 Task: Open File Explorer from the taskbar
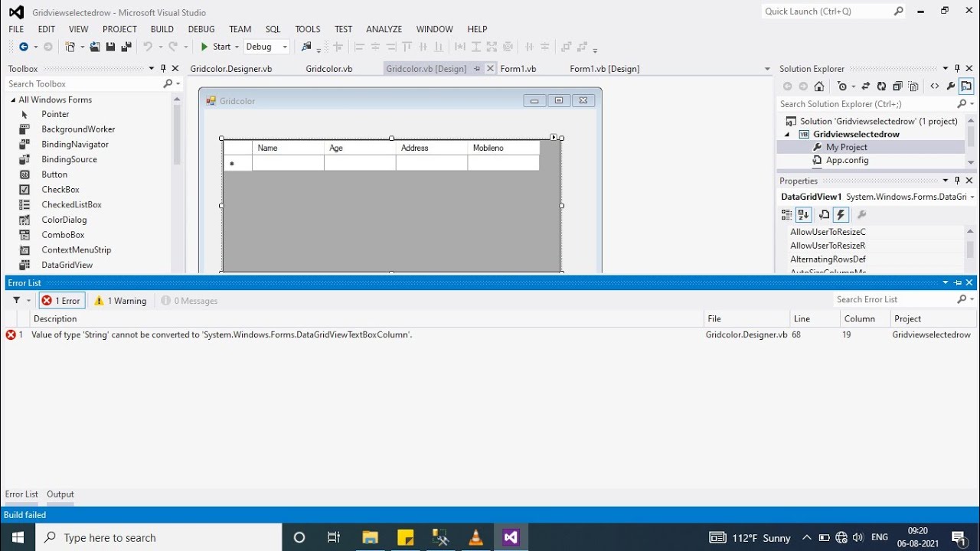(370, 537)
